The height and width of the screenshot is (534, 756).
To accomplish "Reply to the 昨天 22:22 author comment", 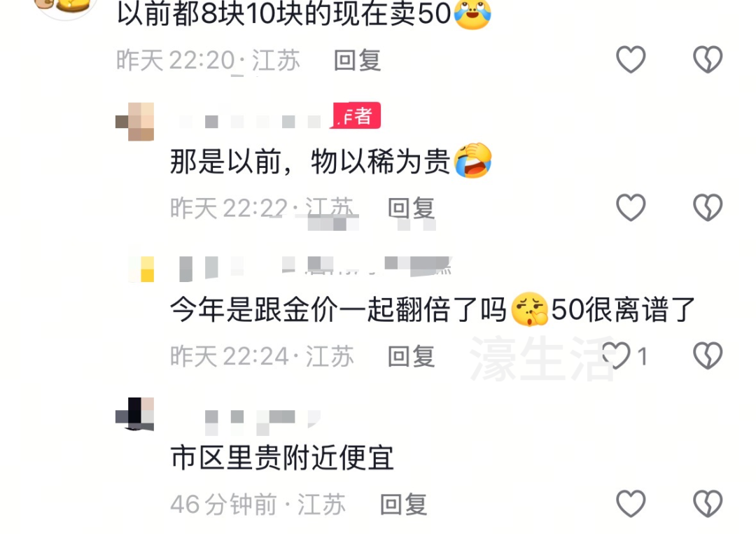I will point(412,209).
